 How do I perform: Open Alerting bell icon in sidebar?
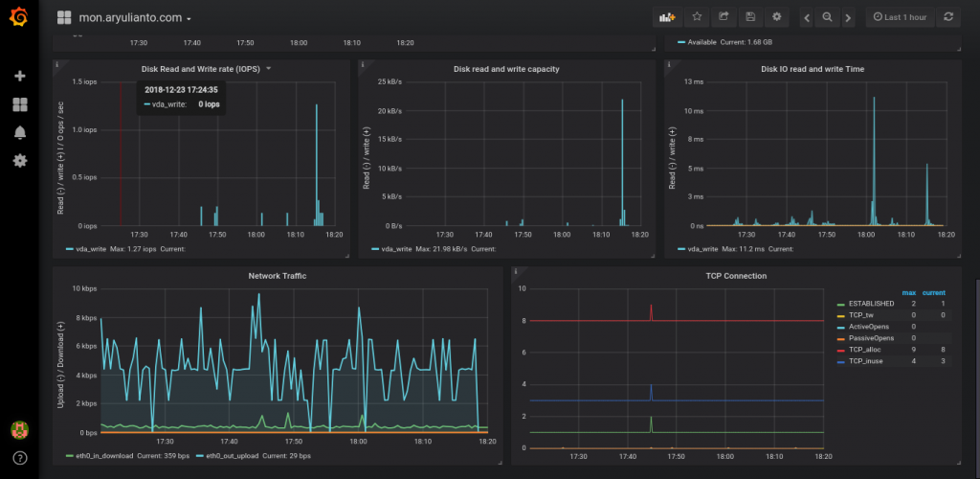pos(20,132)
